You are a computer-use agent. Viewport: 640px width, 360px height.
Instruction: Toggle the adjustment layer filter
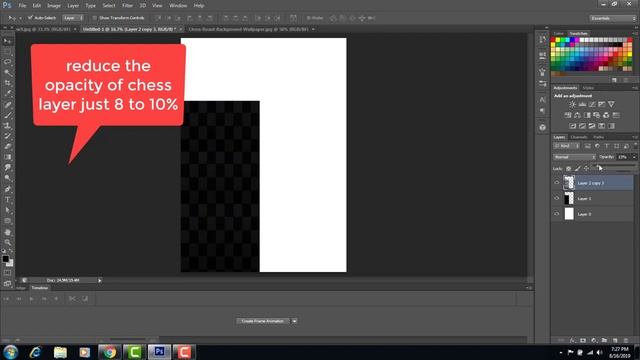[x=597, y=146]
